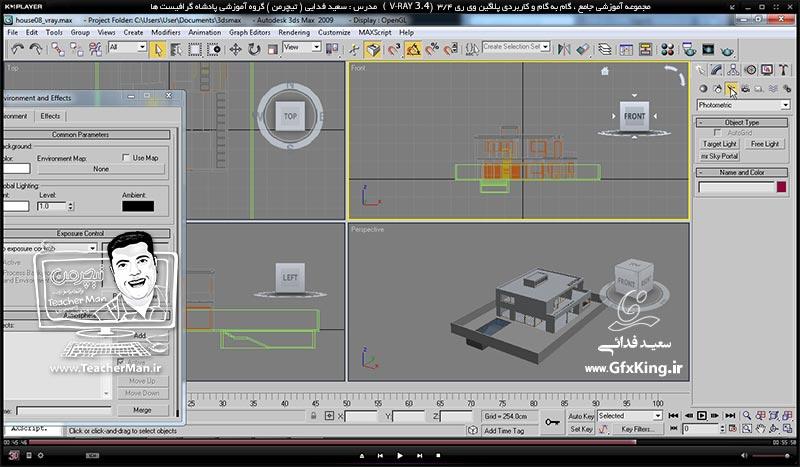Toggle the AutoGrid checkbox
The image size is (800, 467).
click(x=717, y=133)
